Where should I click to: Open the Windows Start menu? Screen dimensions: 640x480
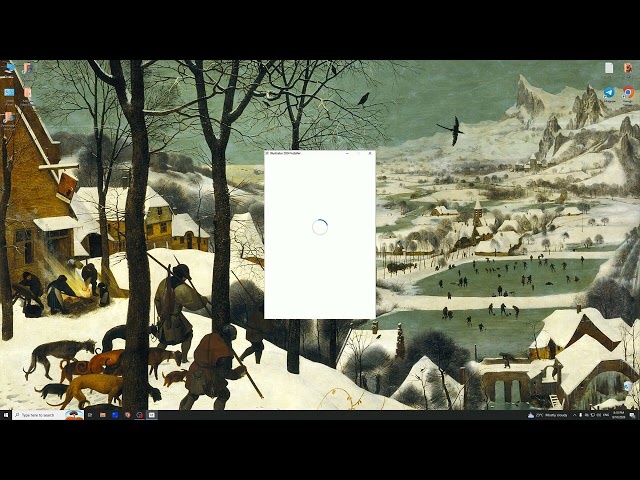click(6, 415)
